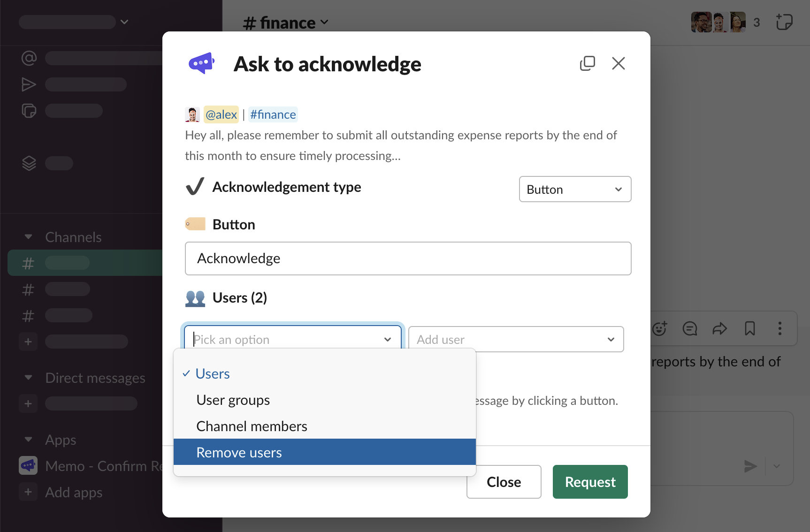Open the Add user dropdown
The width and height of the screenshot is (810, 532).
click(x=515, y=339)
